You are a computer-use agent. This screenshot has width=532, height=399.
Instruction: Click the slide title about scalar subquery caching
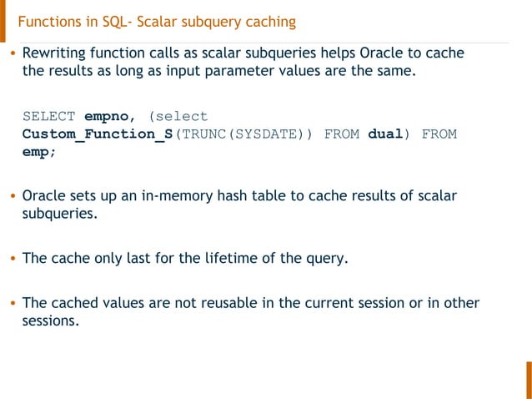157,21
